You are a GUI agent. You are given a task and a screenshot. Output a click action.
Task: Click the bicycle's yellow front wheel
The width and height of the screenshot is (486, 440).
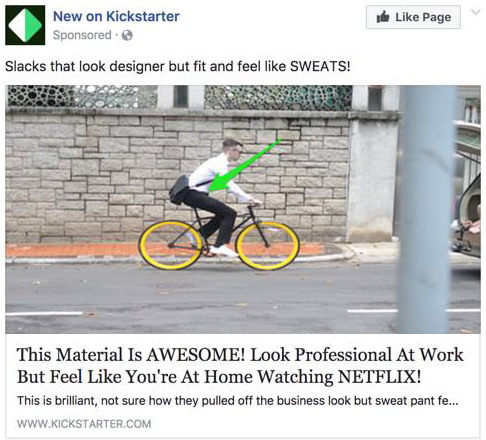coord(267,246)
